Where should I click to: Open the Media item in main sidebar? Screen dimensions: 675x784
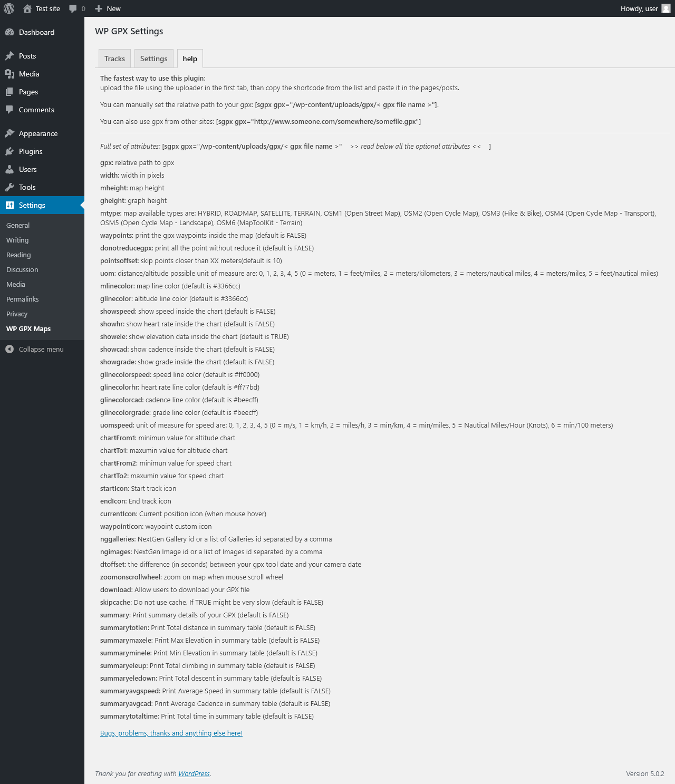click(x=29, y=74)
